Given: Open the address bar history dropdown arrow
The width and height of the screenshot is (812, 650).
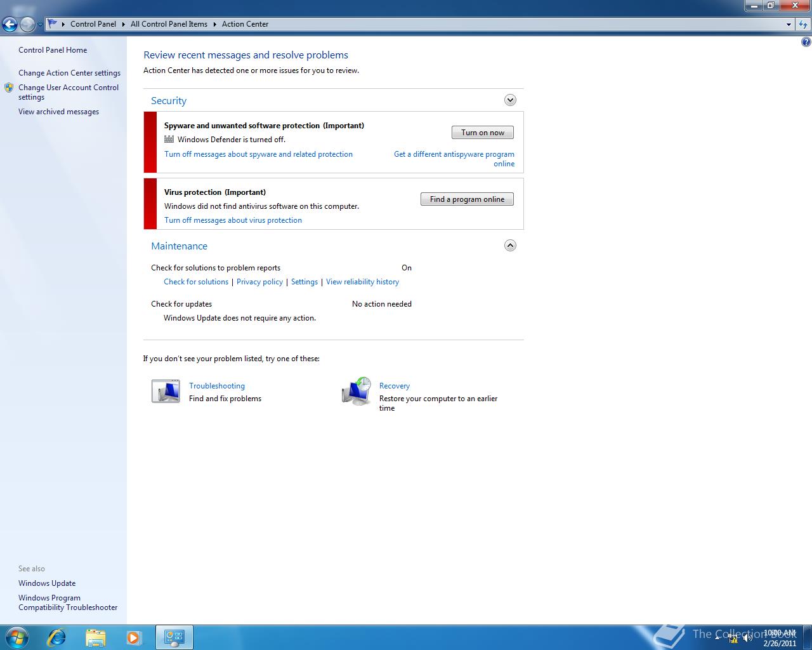Looking at the screenshot, I should pos(789,25).
